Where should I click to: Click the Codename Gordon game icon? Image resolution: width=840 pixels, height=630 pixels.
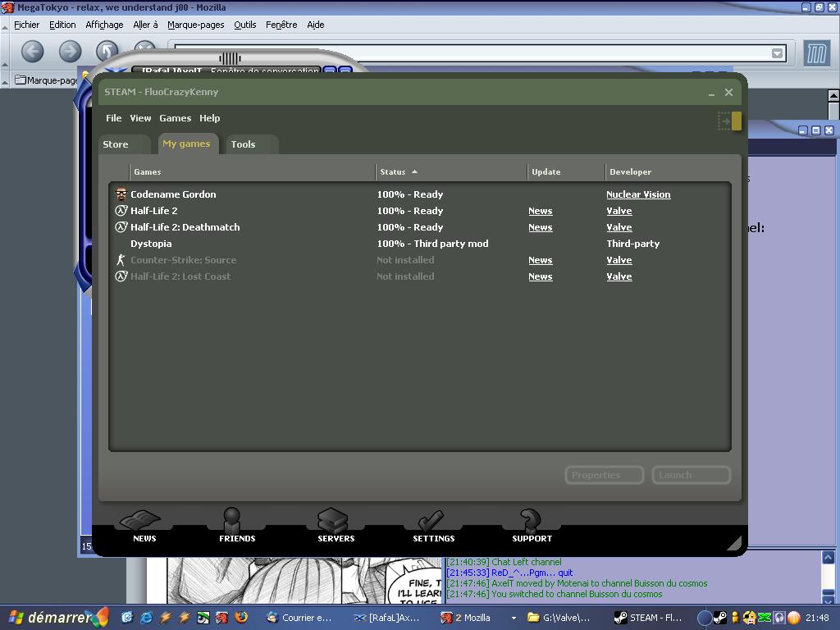[121, 194]
